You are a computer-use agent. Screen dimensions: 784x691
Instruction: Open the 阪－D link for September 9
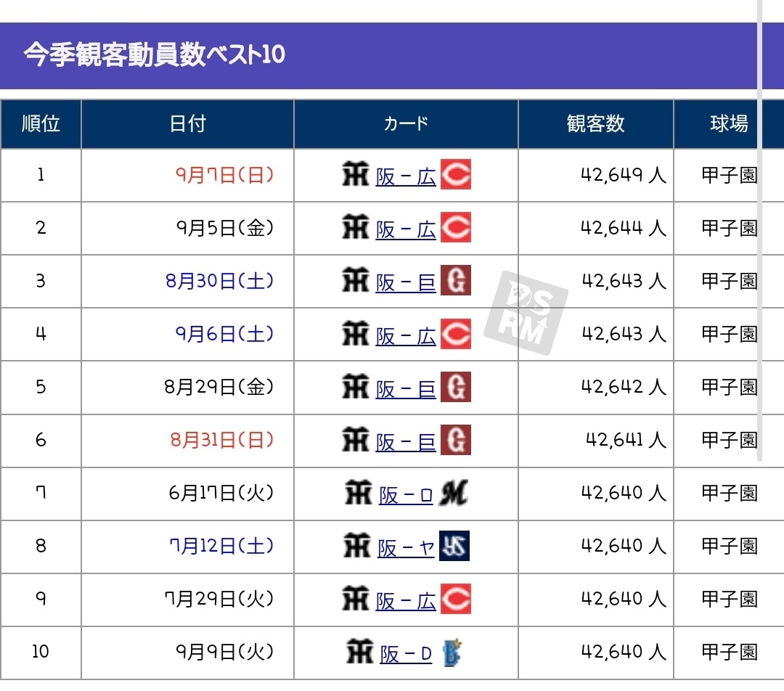tap(406, 654)
